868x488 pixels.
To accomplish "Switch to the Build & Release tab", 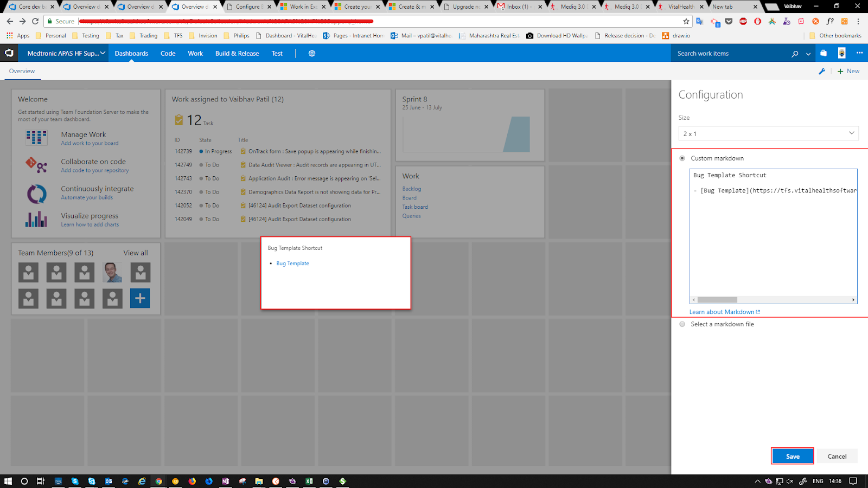I will coord(237,53).
